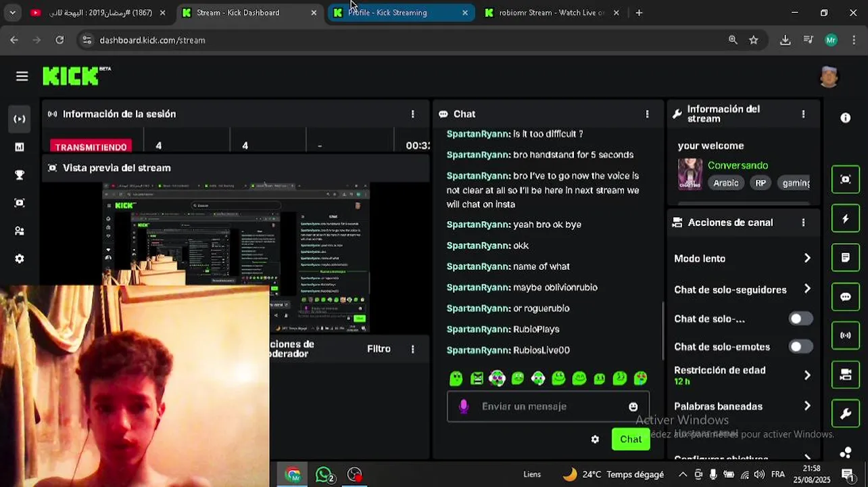This screenshot has width=868, height=487.
Task: Click the broadcast signal icon in right rail
Action: pyautogui.click(x=845, y=335)
